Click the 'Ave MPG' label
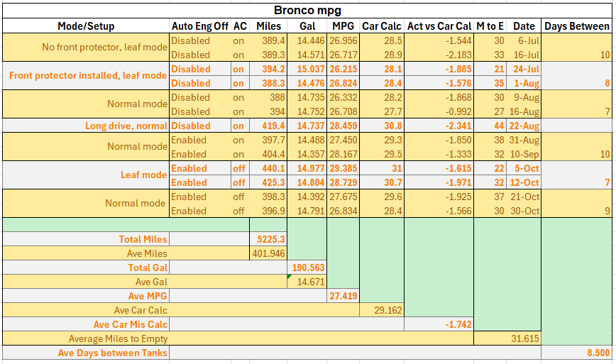616x364 pixels. click(86, 296)
